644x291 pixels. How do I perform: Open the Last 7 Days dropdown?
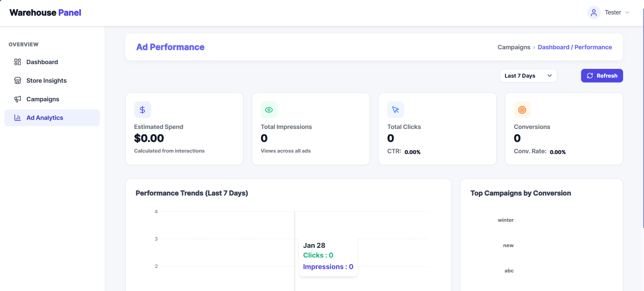[528, 76]
